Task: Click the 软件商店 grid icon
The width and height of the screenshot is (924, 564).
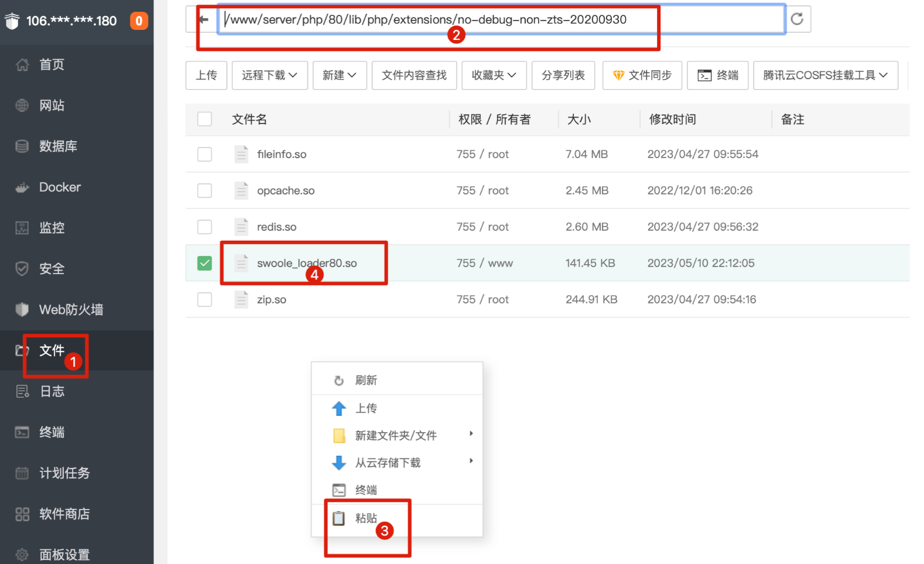Action: click(22, 514)
